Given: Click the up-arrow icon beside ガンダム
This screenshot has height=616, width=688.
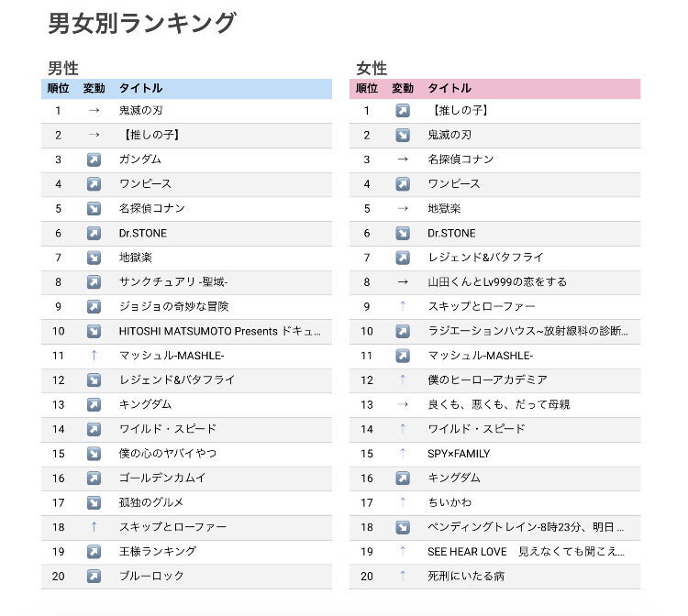Looking at the screenshot, I should click(x=94, y=159).
